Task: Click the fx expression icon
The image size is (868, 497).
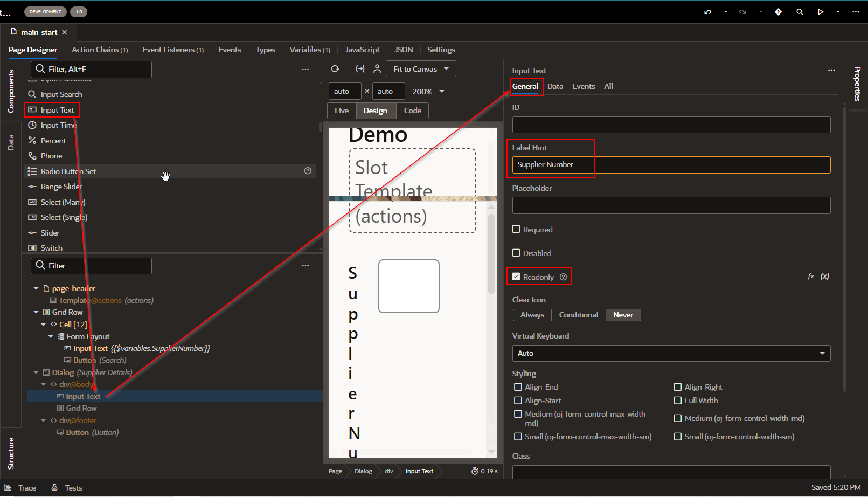Action: [x=811, y=277]
